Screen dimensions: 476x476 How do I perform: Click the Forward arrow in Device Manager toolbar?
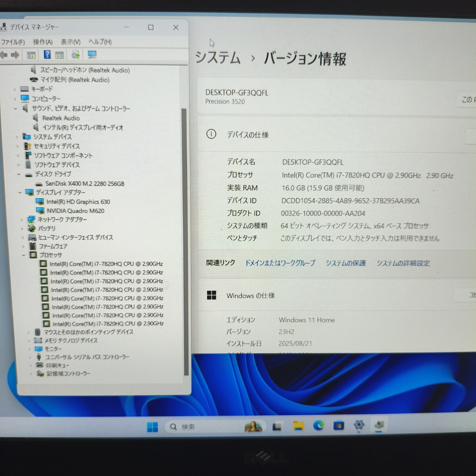coord(15,55)
